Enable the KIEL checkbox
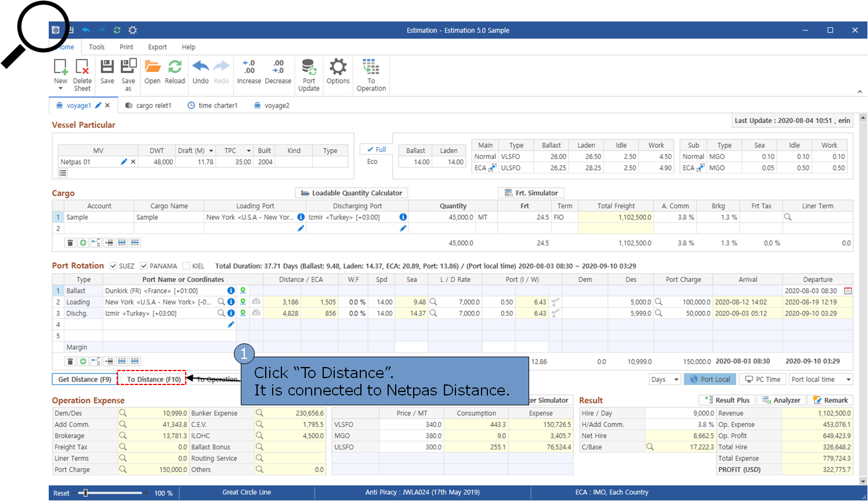This screenshot has height=501, width=868. coord(186,266)
